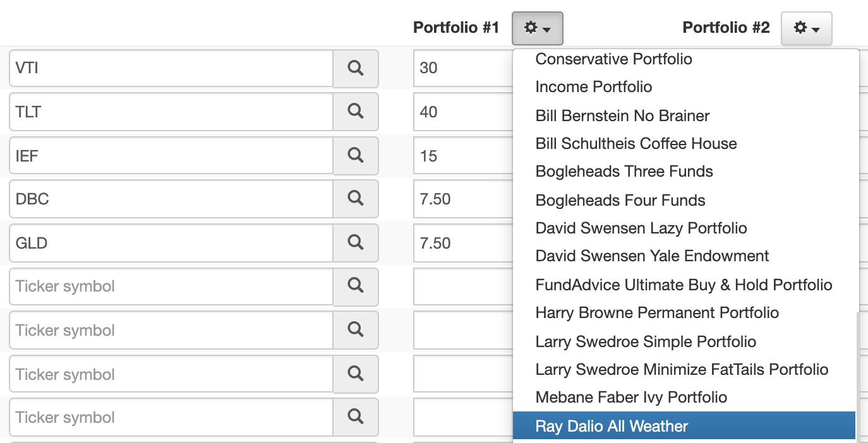Pick David Swensen Yale Endowment
The image size is (868, 443).
(x=652, y=256)
